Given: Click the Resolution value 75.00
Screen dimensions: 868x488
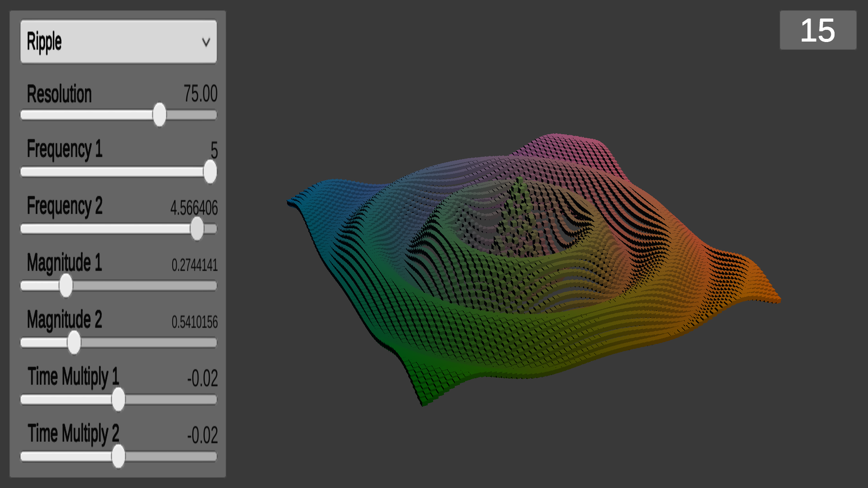Looking at the screenshot, I should (x=200, y=94).
